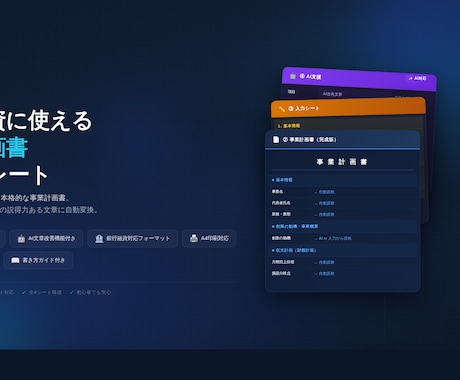Click the 全4シート構成 text
Screen dimensions: 460x380
[x=45, y=292]
